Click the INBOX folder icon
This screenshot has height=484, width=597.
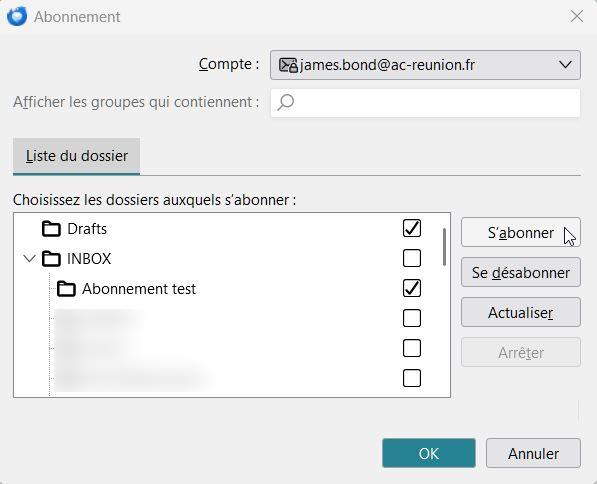(x=51, y=259)
